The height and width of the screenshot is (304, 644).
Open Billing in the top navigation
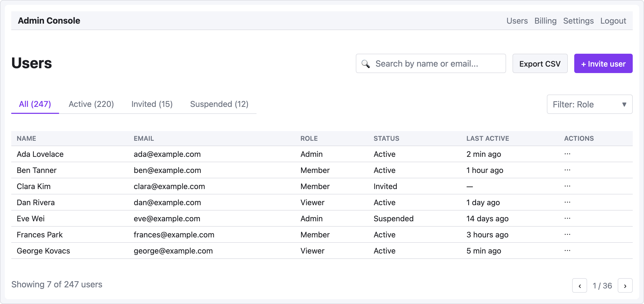[x=545, y=21]
